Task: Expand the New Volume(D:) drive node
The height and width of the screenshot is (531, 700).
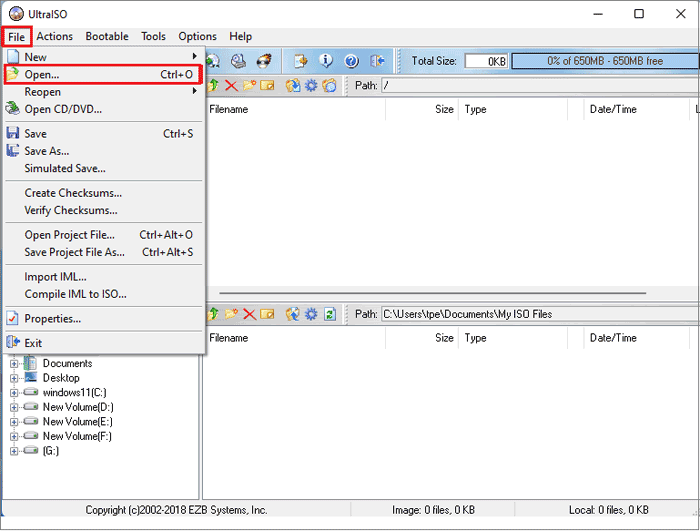Action: pos(14,407)
